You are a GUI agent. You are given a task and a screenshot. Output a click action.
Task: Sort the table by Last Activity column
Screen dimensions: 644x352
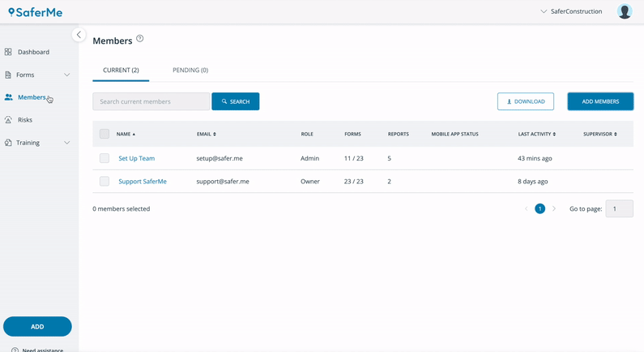537,134
